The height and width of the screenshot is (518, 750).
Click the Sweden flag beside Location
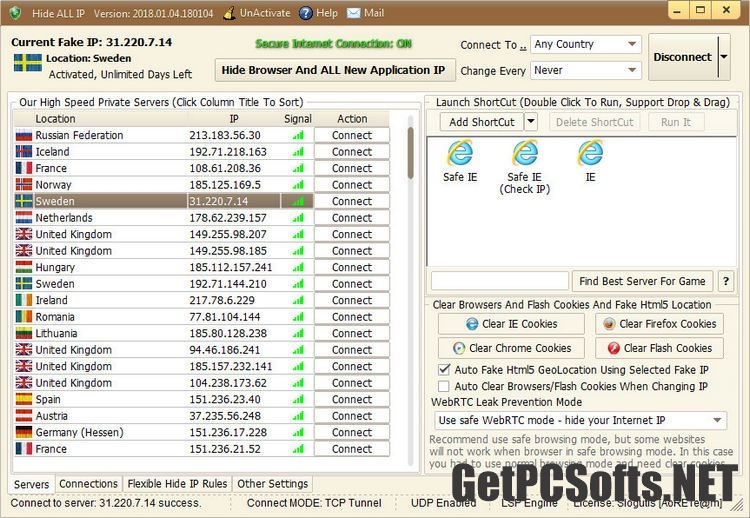tap(28, 63)
